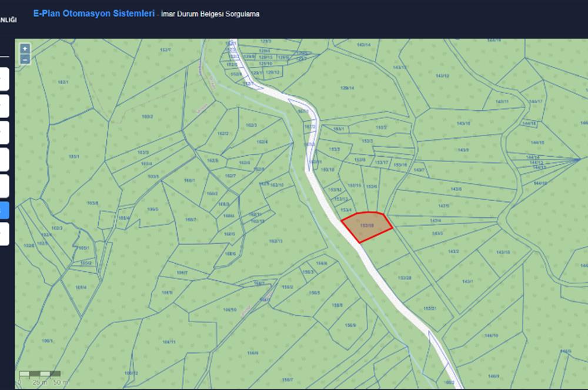Screen dimensions: 588x390
Task: Pick parcel 153/28 below the highlighted lot
Action: point(405,277)
